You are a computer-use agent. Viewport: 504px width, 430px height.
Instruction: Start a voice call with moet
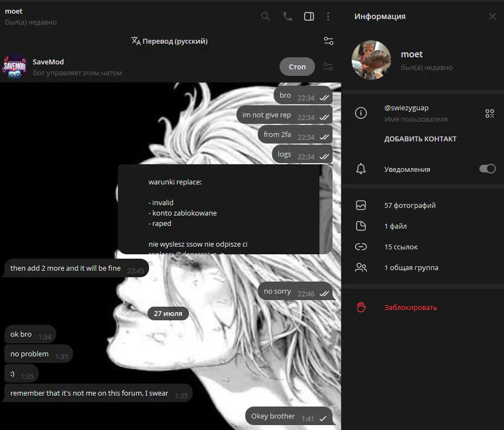288,16
